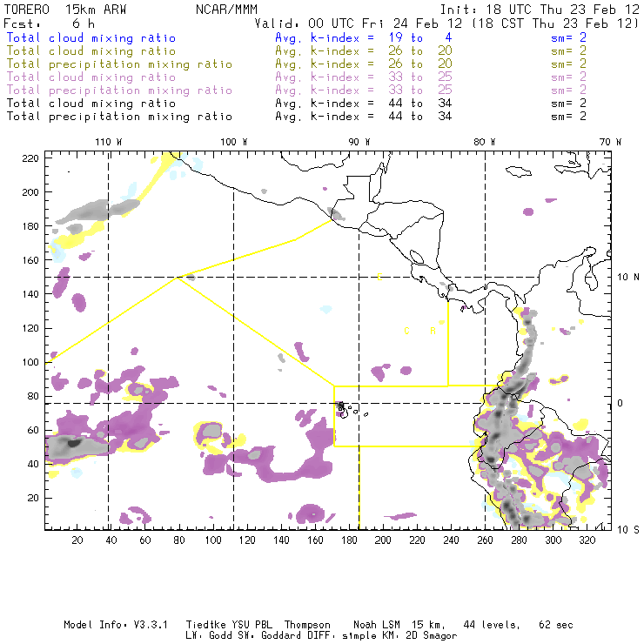Select the x-axis tick label "320"
Image resolution: width=644 pixels, height=644 pixels.
pyautogui.click(x=587, y=540)
